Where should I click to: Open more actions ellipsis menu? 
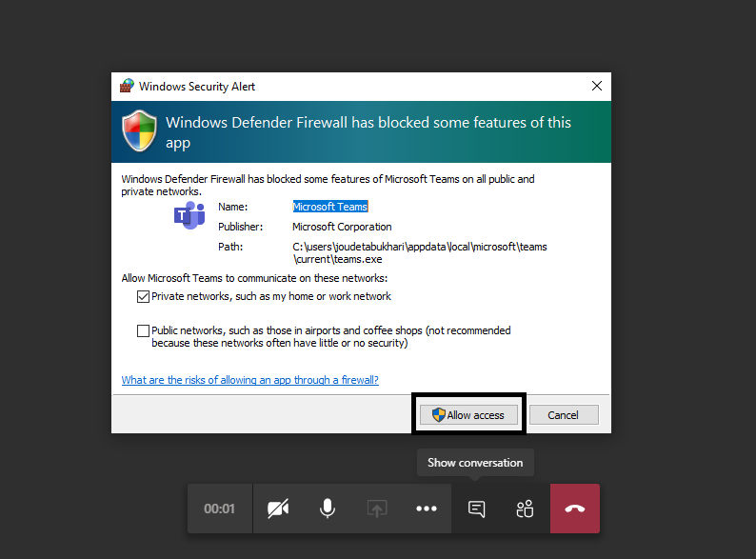click(x=427, y=509)
